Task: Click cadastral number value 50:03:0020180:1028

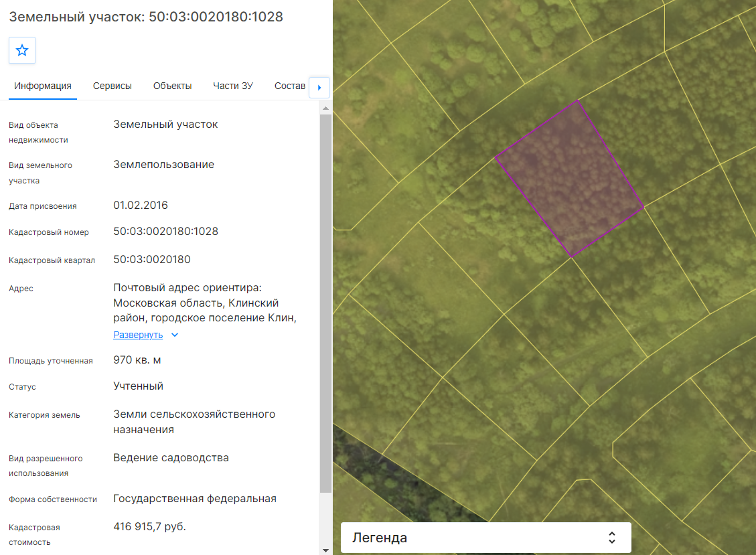Action: click(166, 232)
